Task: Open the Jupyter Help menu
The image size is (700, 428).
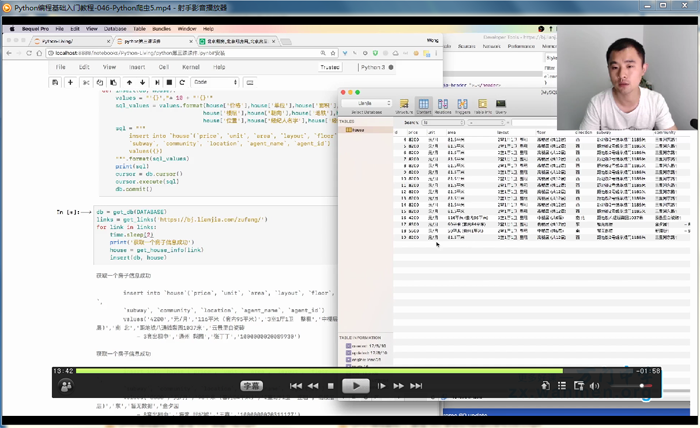Action: click(219, 67)
